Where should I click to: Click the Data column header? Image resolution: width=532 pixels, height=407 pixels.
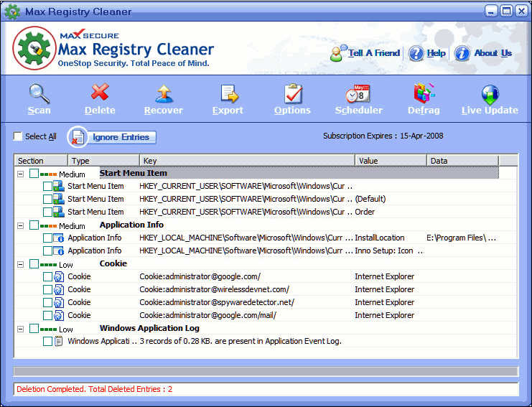click(x=463, y=160)
